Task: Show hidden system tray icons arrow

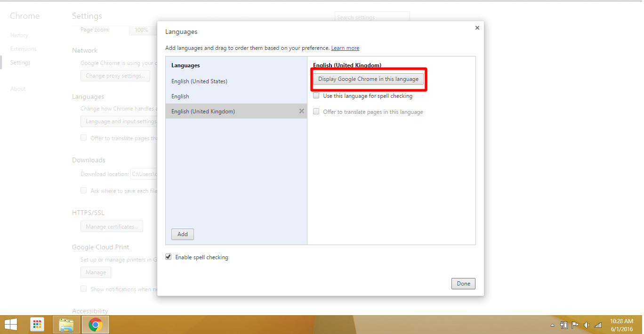Action: (552, 325)
